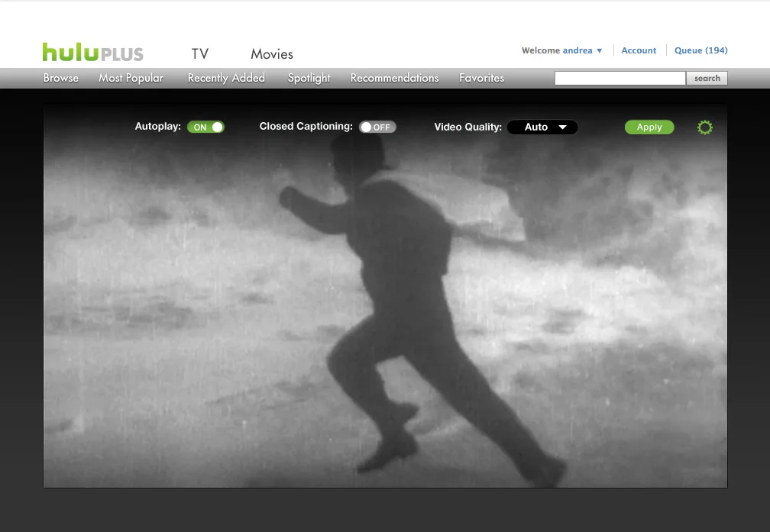
Task: Open the Video Quality dropdown
Action: (542, 127)
